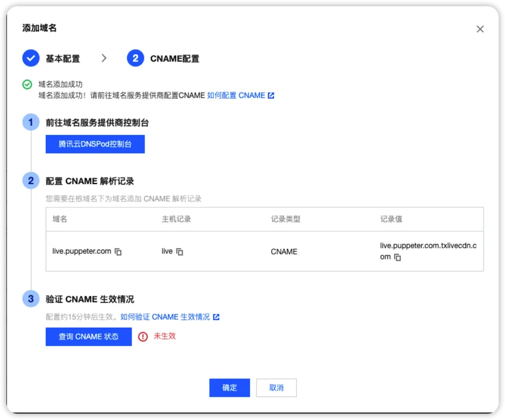Close the add domain dialog
Screen dimensions: 505x420
coord(480,29)
